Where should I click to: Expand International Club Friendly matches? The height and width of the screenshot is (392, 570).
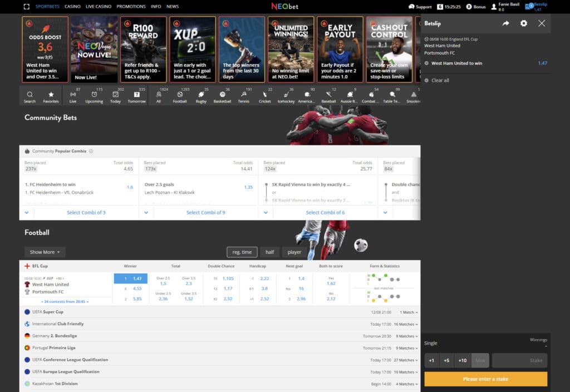[220, 324]
